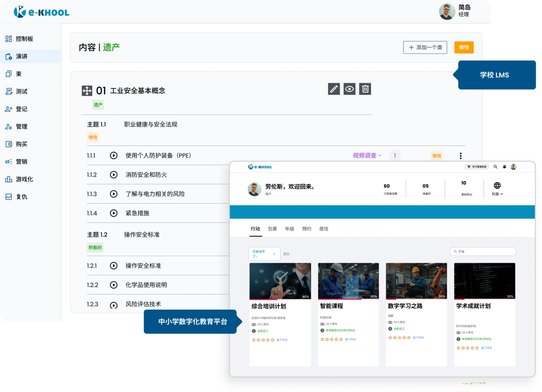Viewport: 542px width, 392px height.
Task: Open the 它启动不了 filter dropdown
Action: 264,254
